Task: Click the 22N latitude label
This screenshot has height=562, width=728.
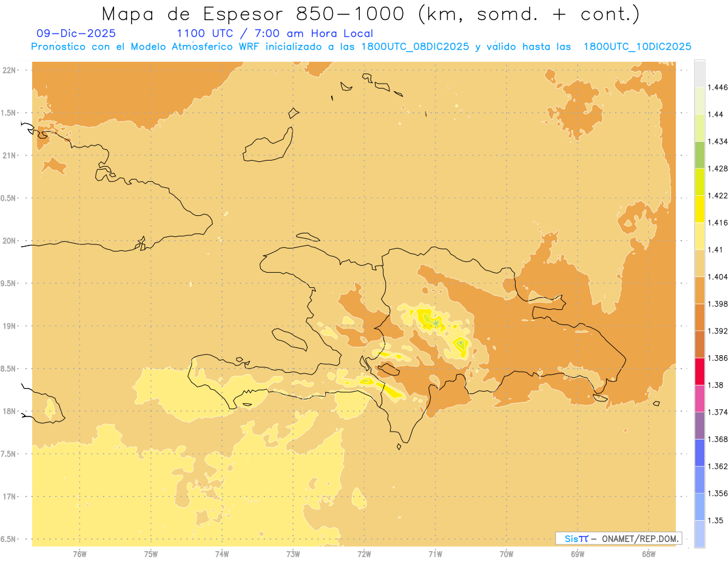Action: [x=10, y=70]
